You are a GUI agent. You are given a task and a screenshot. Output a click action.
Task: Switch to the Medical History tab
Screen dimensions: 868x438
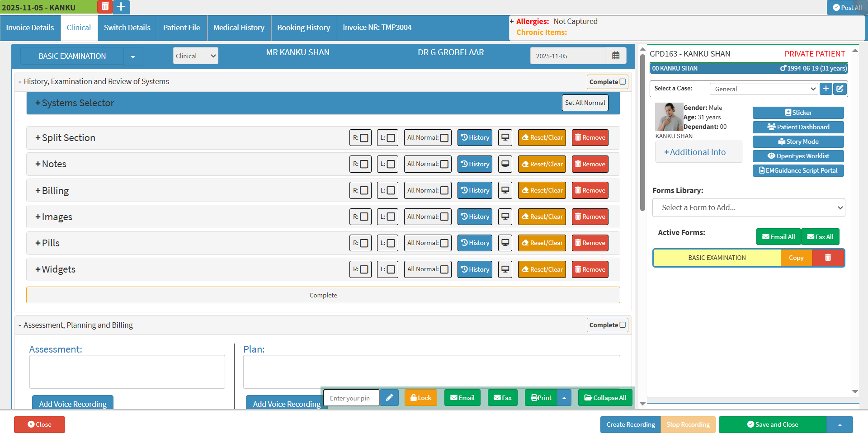coord(239,28)
